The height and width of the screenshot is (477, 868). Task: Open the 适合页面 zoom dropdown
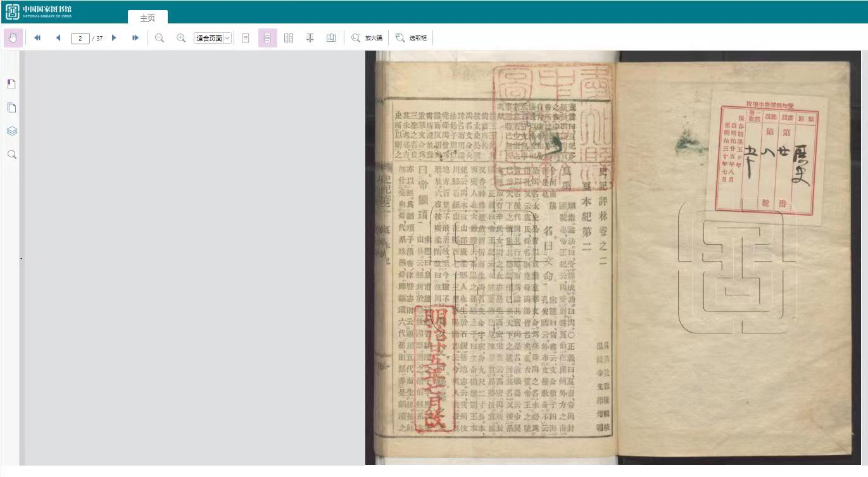213,38
